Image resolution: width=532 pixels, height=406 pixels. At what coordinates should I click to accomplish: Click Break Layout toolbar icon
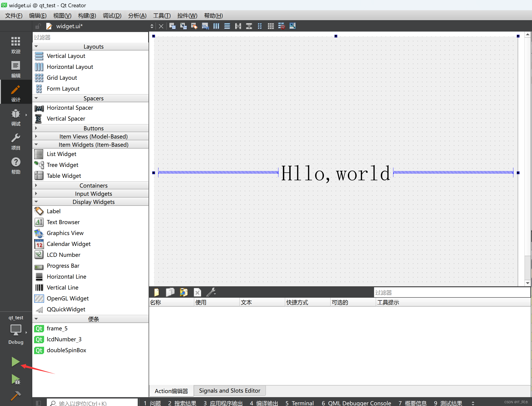282,26
